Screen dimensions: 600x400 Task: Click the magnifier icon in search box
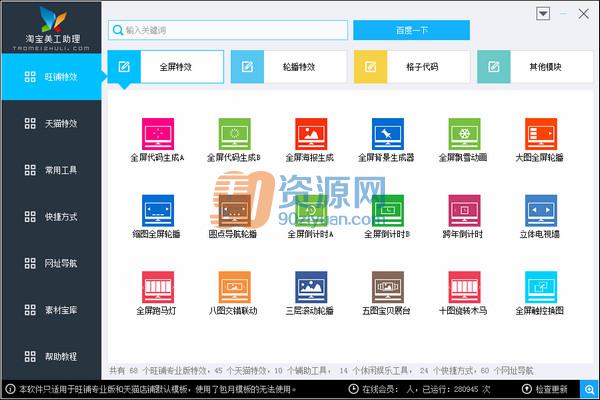pos(118,30)
